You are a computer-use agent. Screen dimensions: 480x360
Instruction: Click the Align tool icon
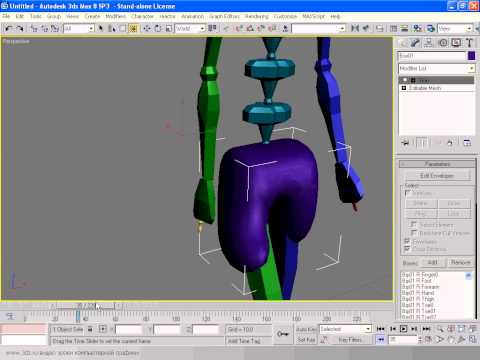click(x=366, y=29)
